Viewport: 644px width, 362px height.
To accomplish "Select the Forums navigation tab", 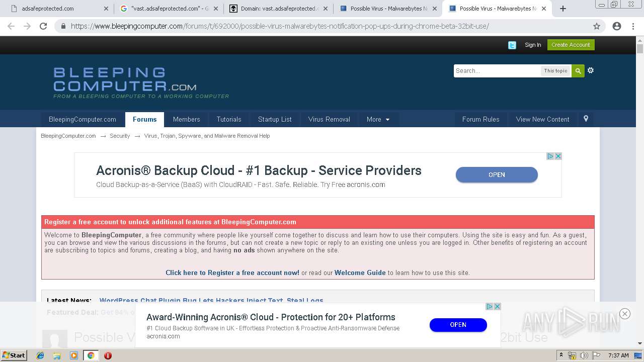I will pos(145,119).
